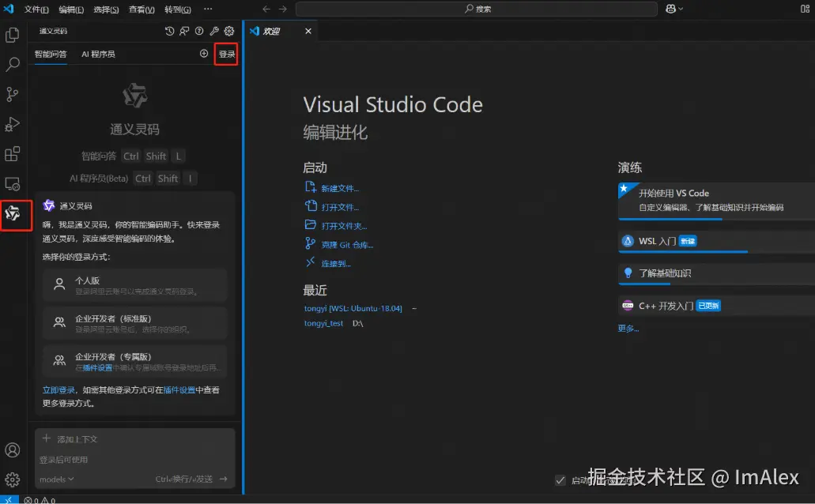
Task: Open the Manage gear in activity bar
Action: [x=12, y=480]
